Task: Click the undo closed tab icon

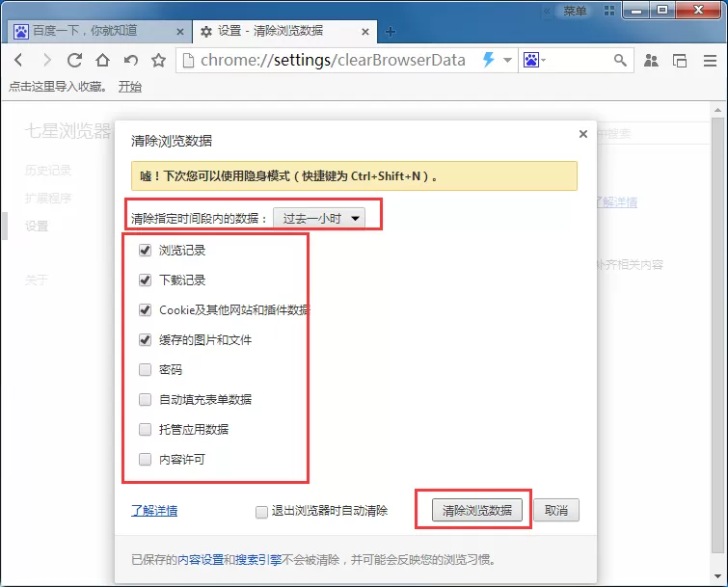Action: point(131,60)
